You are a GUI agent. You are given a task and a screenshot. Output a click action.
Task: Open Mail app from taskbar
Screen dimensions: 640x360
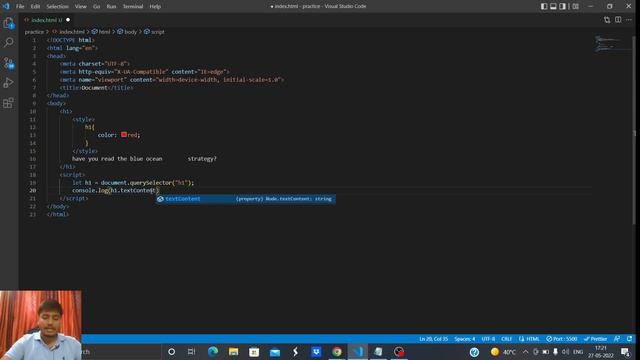pyautogui.click(x=275, y=351)
